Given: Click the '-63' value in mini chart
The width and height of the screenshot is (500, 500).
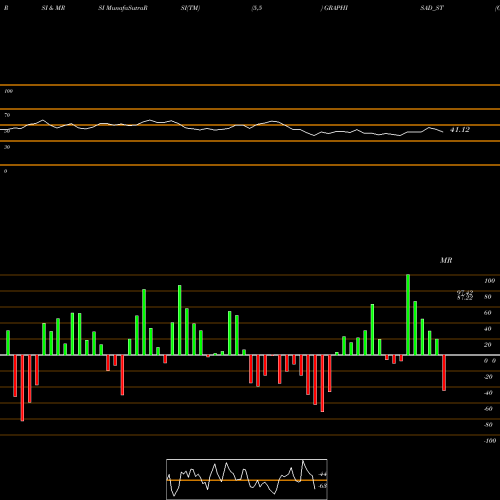Looking at the screenshot, I should tap(323, 486).
